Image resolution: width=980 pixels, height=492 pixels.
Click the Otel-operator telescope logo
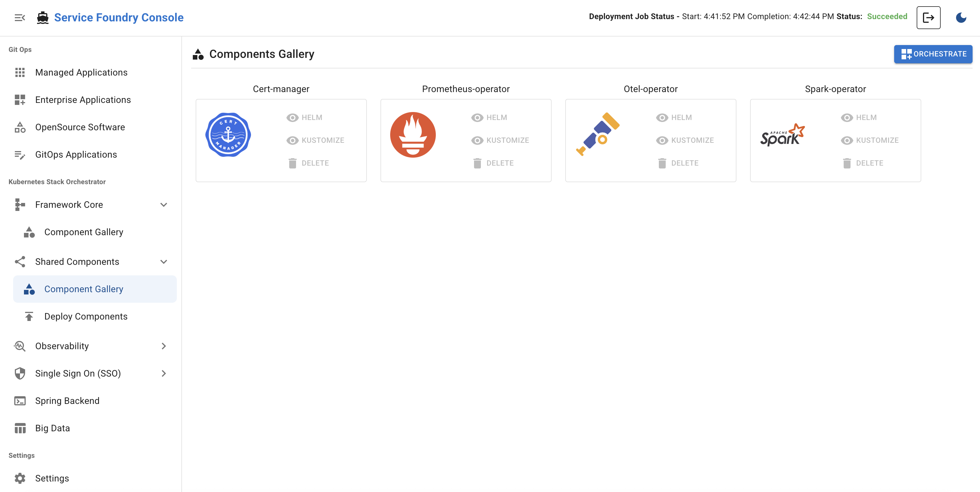point(598,134)
